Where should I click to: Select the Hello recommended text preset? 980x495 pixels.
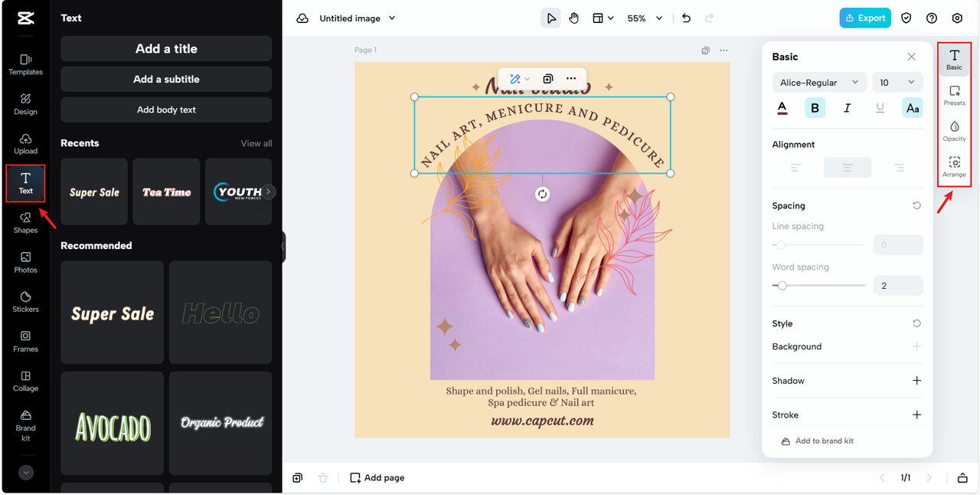[220, 313]
